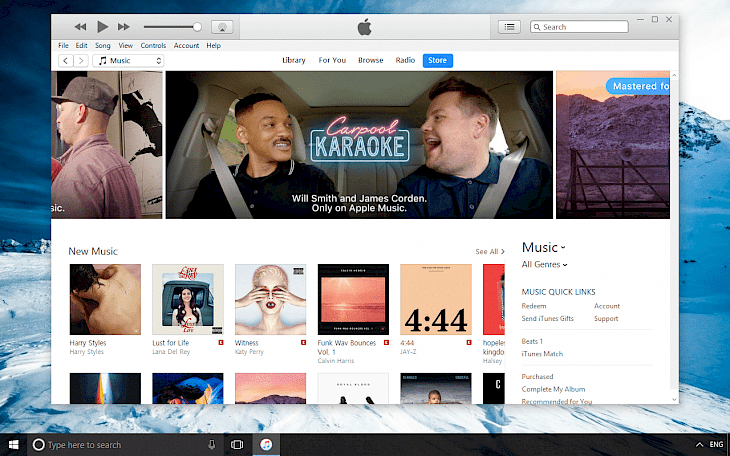Click the scrollbar up arrow
Image resolution: width=730 pixels, height=456 pixels.
tap(674, 75)
